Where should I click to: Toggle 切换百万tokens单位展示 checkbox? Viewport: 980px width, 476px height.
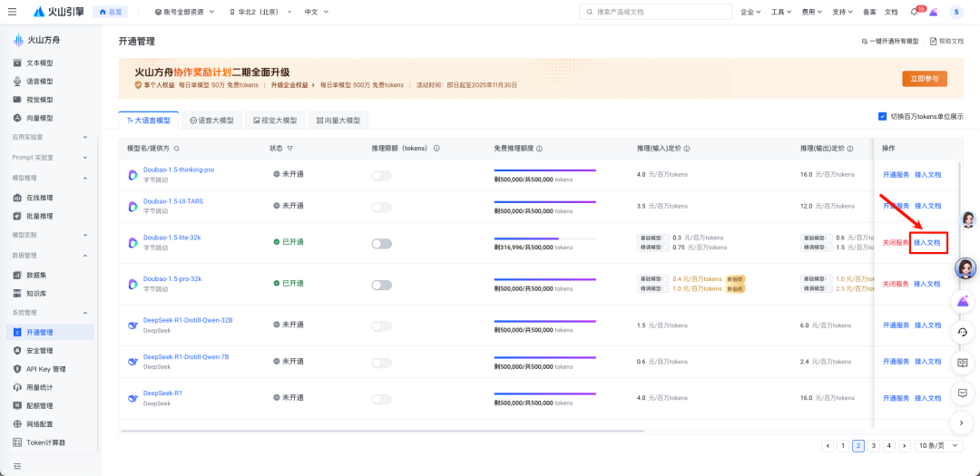pos(882,116)
